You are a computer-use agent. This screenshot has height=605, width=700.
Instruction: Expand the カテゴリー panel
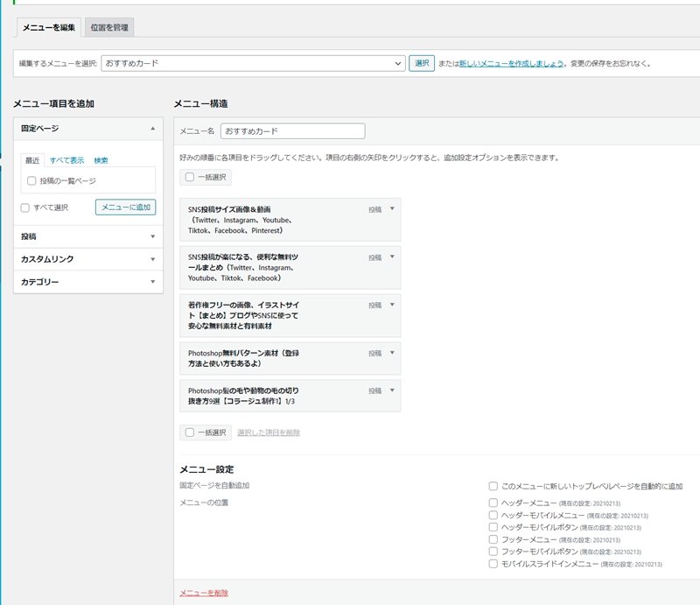[153, 282]
